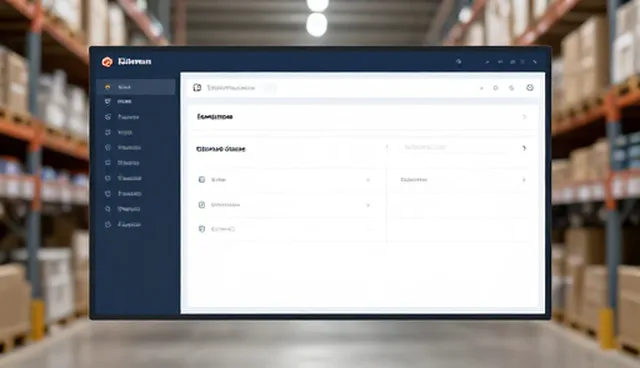Open the chevron of the right column row

[x=524, y=180]
